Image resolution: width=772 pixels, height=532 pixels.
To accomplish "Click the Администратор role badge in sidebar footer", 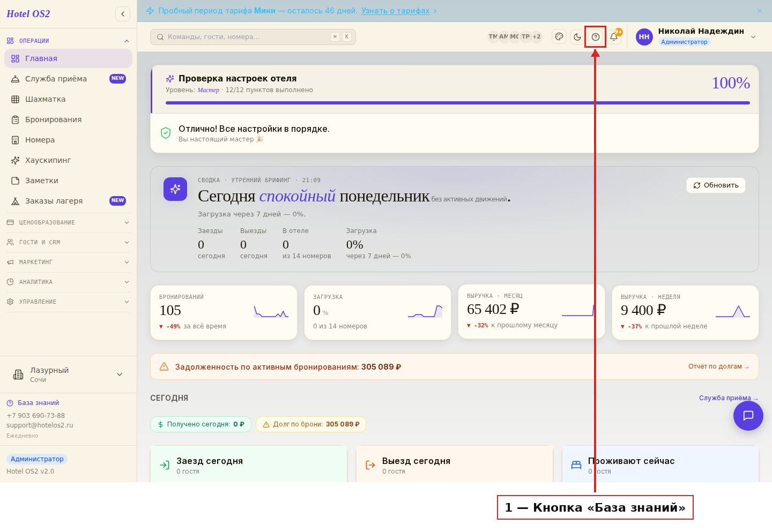I will click(x=37, y=459).
